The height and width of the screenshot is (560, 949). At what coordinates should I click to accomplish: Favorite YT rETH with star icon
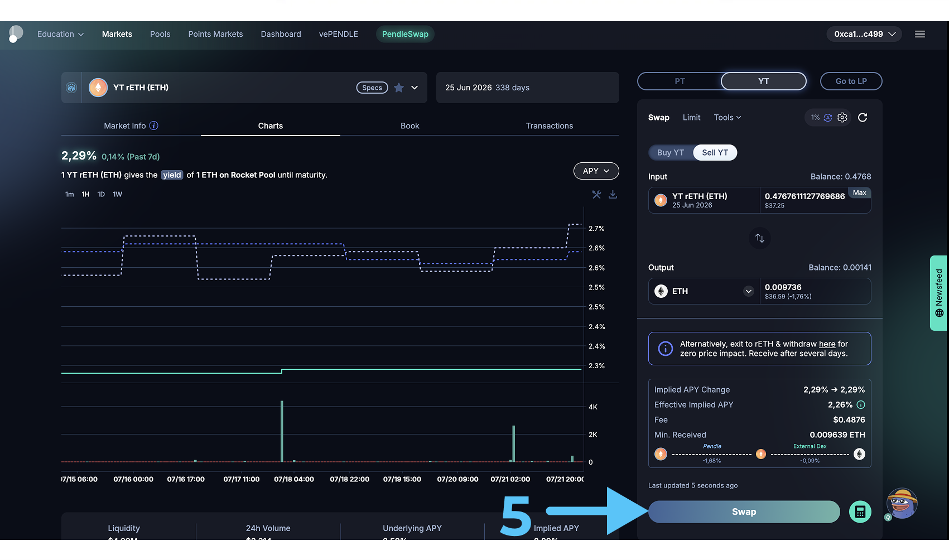(x=399, y=88)
